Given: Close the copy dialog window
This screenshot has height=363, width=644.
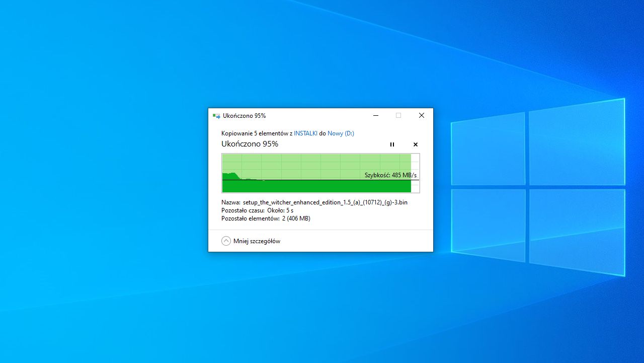Looking at the screenshot, I should (422, 115).
